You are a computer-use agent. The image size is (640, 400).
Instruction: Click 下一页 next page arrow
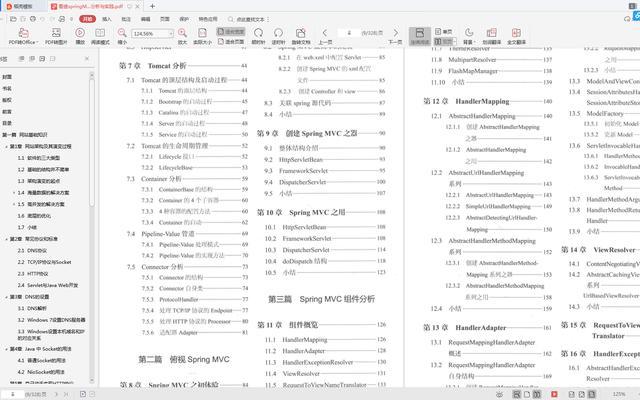[395, 32]
